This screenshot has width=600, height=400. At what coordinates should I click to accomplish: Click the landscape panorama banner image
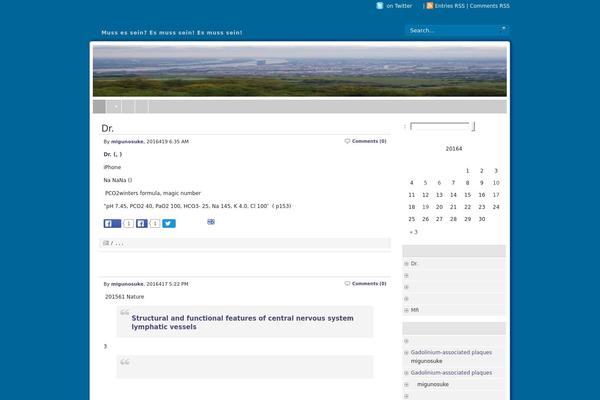300,71
